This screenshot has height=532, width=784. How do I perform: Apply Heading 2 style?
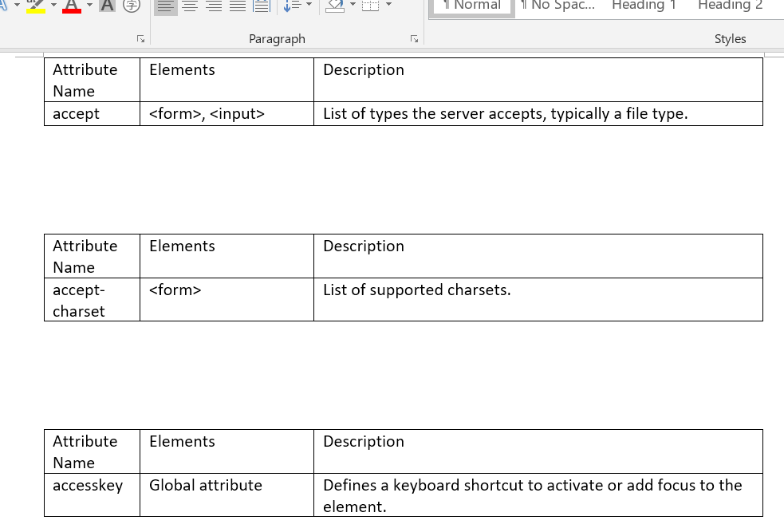coord(730,6)
